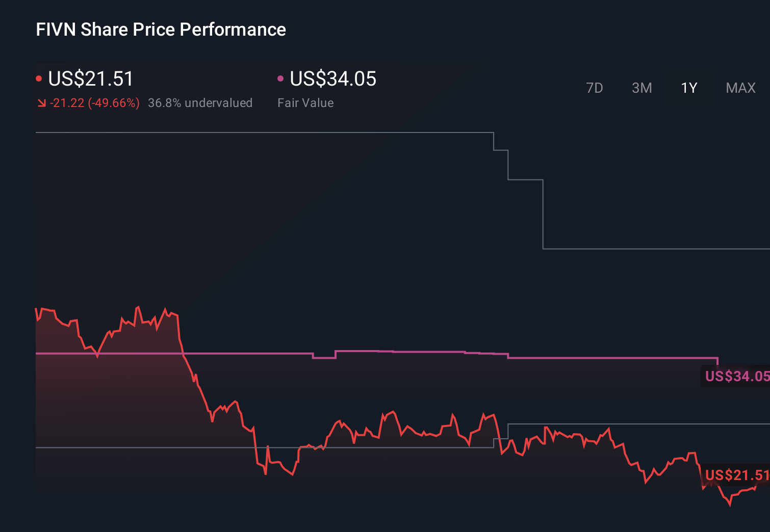The width and height of the screenshot is (770, 532).
Task: Click the US$21.51 price tag on chart
Action: click(x=735, y=475)
